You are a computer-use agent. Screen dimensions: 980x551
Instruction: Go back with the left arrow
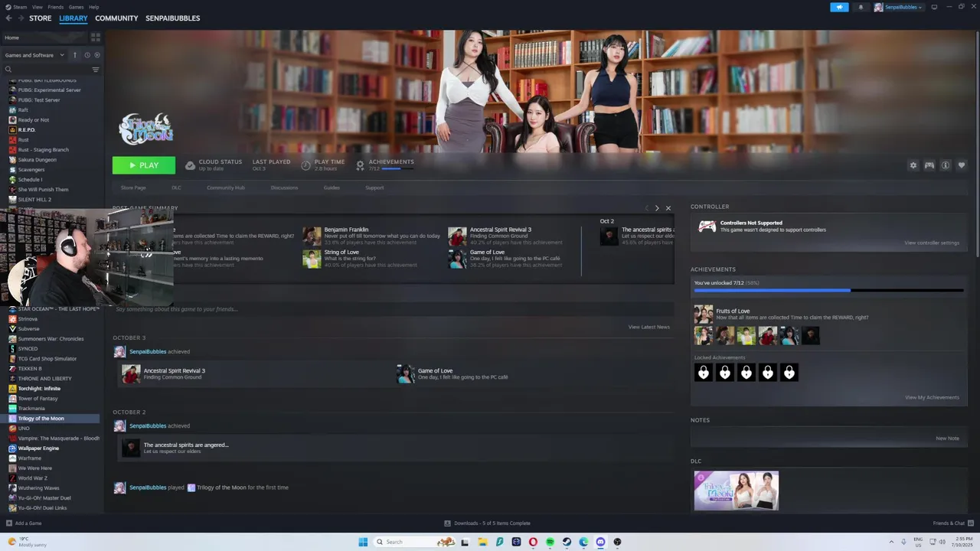(x=8, y=18)
